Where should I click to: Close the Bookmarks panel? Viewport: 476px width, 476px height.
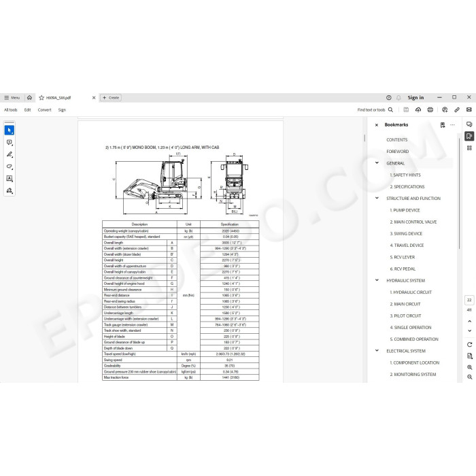pos(377,124)
